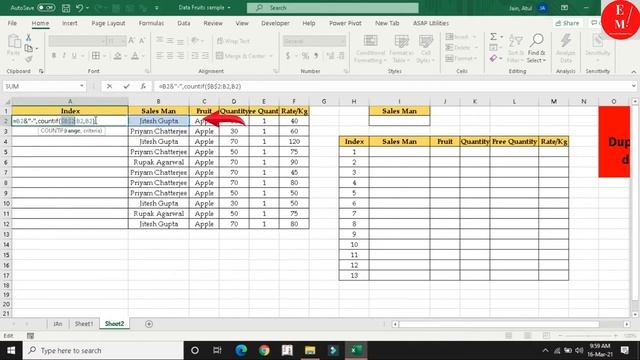Screen dimensions: 640x360
Task: Click the Windows Start button
Action: [11, 350]
